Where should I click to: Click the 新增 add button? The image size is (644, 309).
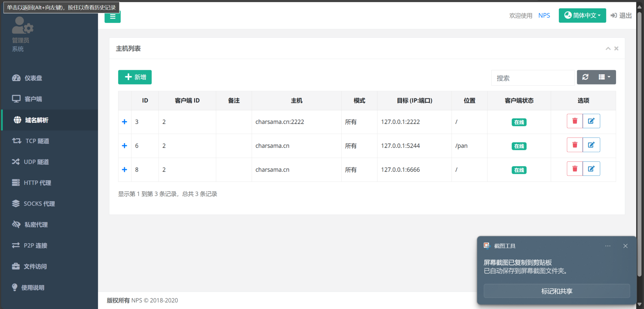(x=135, y=77)
